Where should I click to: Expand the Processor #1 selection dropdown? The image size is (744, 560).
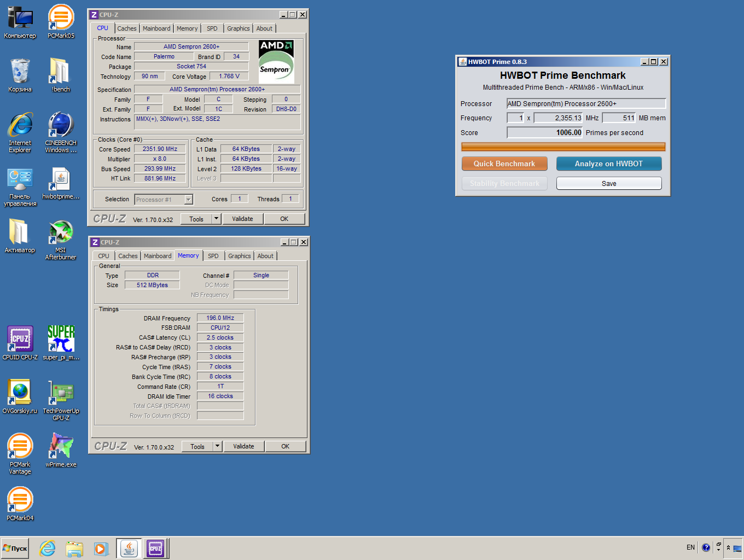(188, 200)
